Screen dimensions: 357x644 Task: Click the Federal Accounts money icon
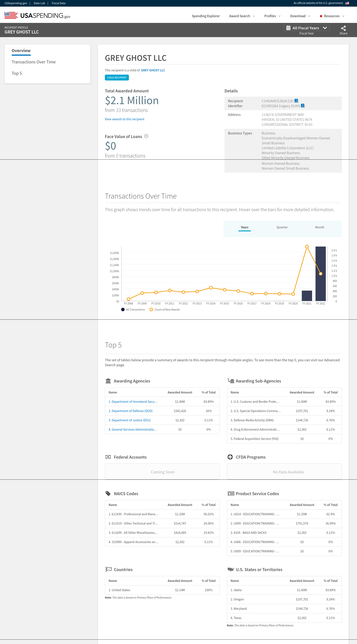(x=108, y=457)
